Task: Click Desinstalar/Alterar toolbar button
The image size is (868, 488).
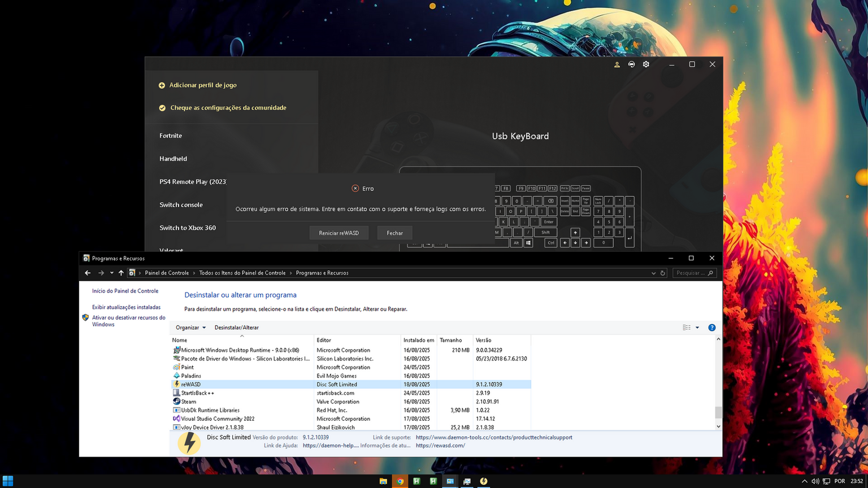Action: [x=237, y=328]
